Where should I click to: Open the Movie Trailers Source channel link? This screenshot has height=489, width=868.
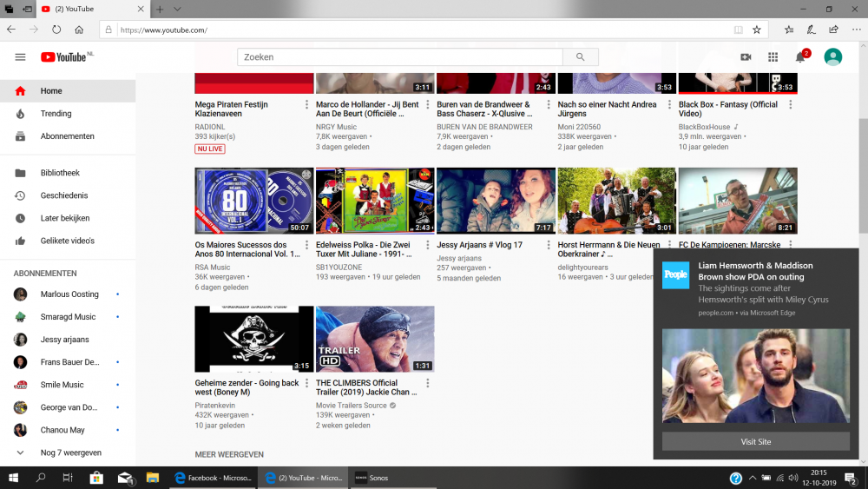[x=351, y=406]
